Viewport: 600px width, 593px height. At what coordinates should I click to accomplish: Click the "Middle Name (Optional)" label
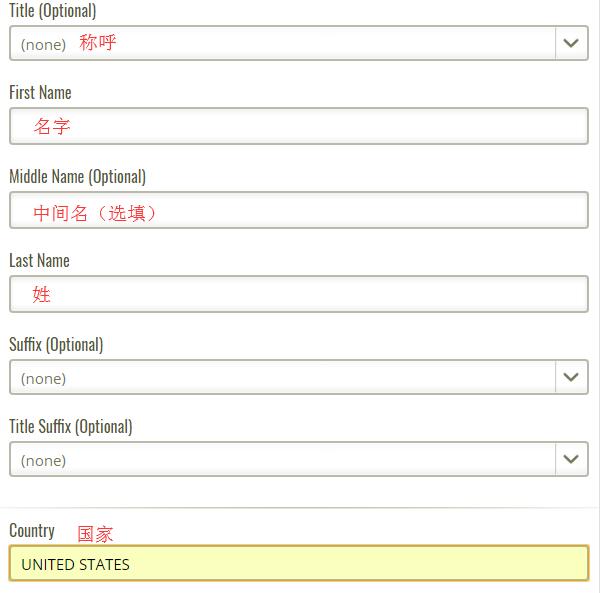[x=77, y=177]
